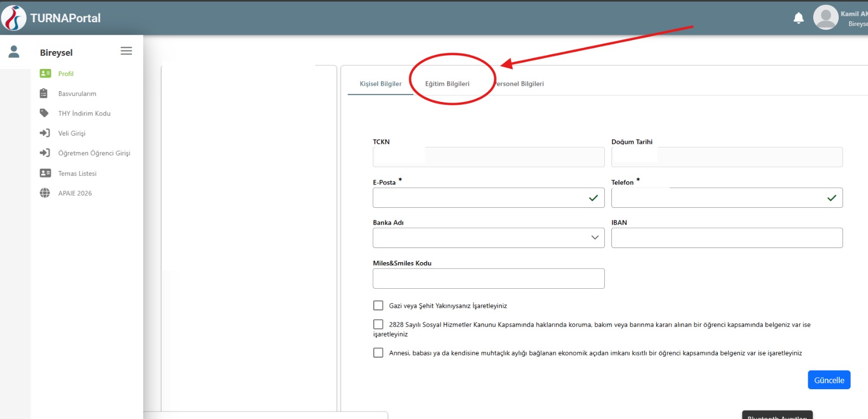This screenshot has width=868, height=419.
Task: Click the TURNAPortal logo icon
Action: pyautogui.click(x=14, y=18)
